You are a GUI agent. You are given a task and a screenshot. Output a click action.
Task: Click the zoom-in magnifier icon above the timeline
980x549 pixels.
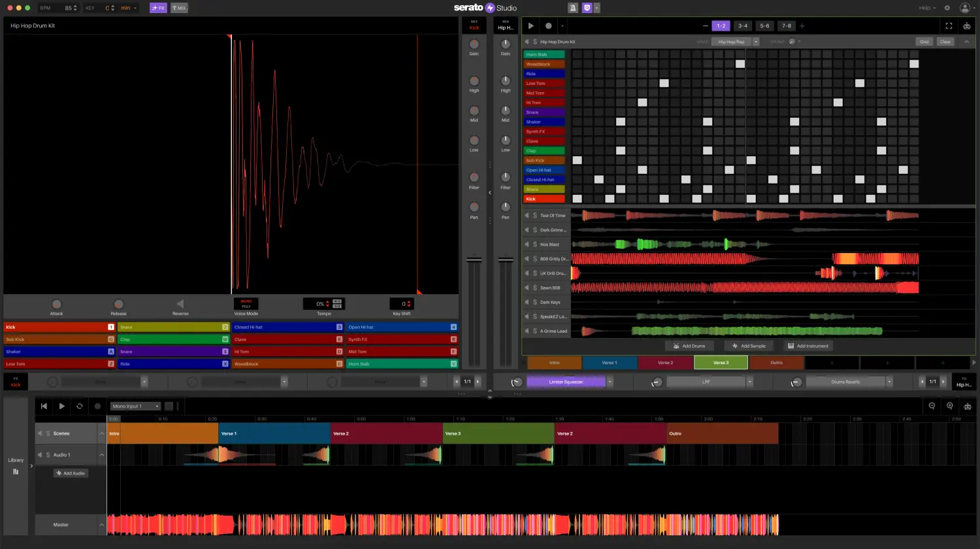tap(950, 406)
